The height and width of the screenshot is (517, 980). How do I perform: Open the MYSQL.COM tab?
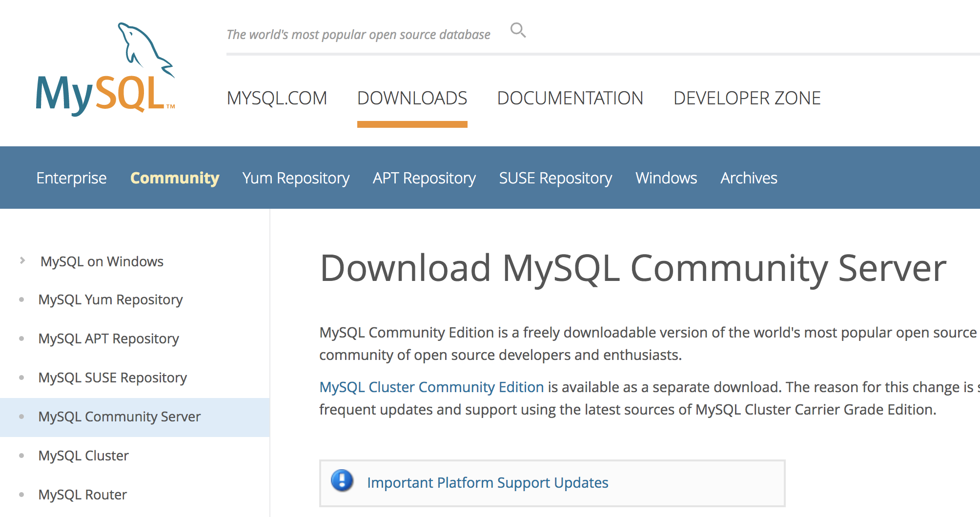click(277, 98)
